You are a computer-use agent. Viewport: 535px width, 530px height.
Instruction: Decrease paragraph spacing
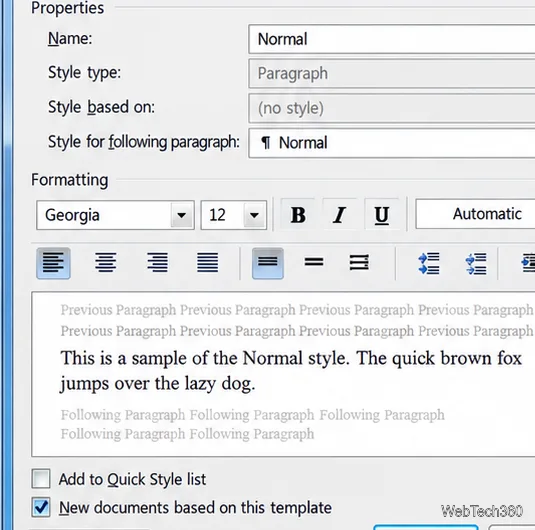476,263
